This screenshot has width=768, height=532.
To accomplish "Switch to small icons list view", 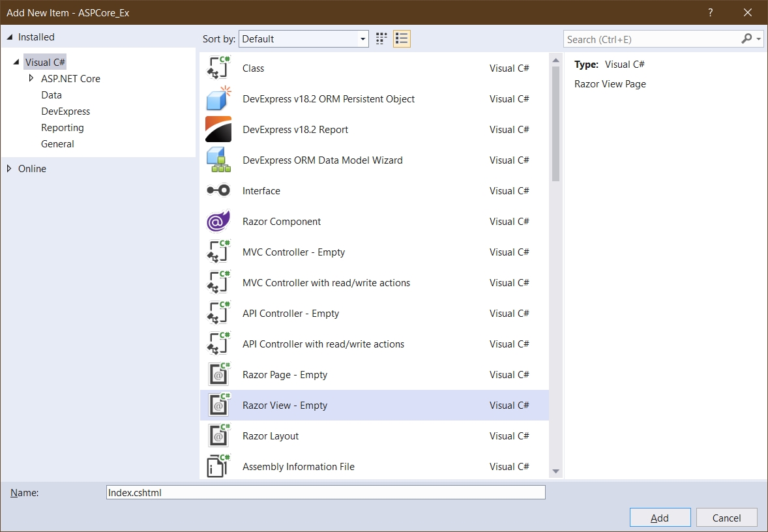I will (402, 38).
